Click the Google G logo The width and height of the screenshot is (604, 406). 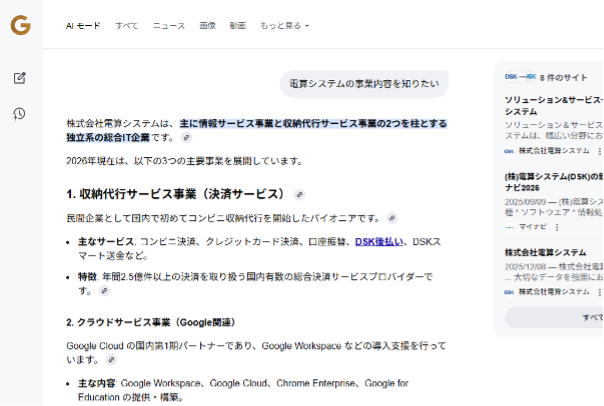20,25
